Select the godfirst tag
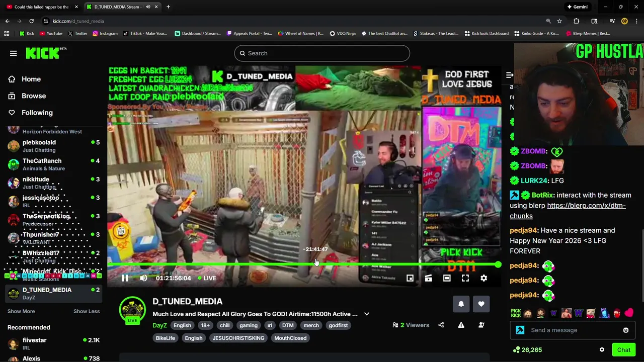Viewport: 644px width, 362px height. coord(338,325)
